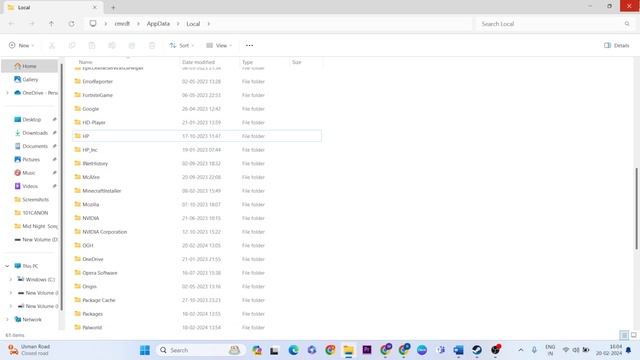Expand OneDrive in navigation pane
The width and height of the screenshot is (640, 360).
click(7, 93)
